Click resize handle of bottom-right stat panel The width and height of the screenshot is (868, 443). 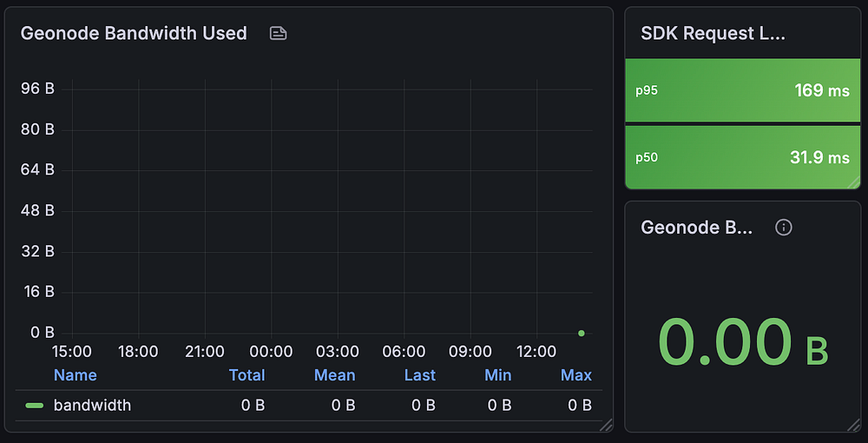[855, 424]
